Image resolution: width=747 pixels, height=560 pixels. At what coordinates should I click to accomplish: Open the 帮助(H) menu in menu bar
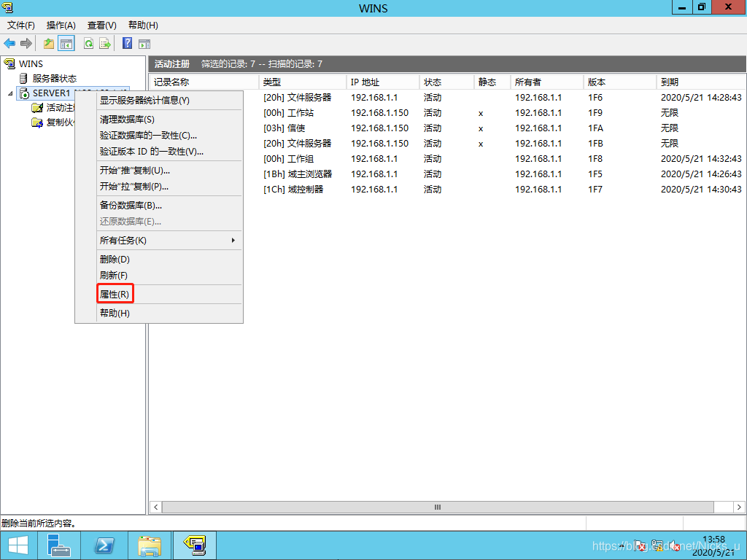[x=144, y=26]
